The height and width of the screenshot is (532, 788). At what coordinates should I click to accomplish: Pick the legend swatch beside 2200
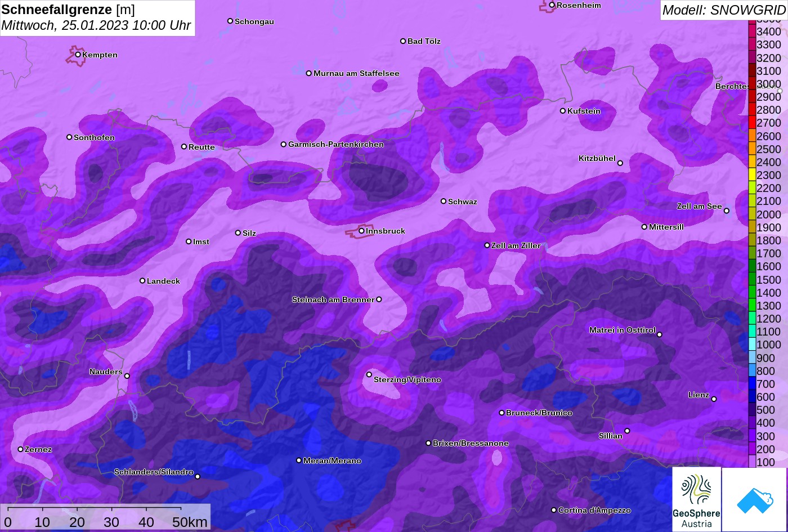click(x=752, y=188)
